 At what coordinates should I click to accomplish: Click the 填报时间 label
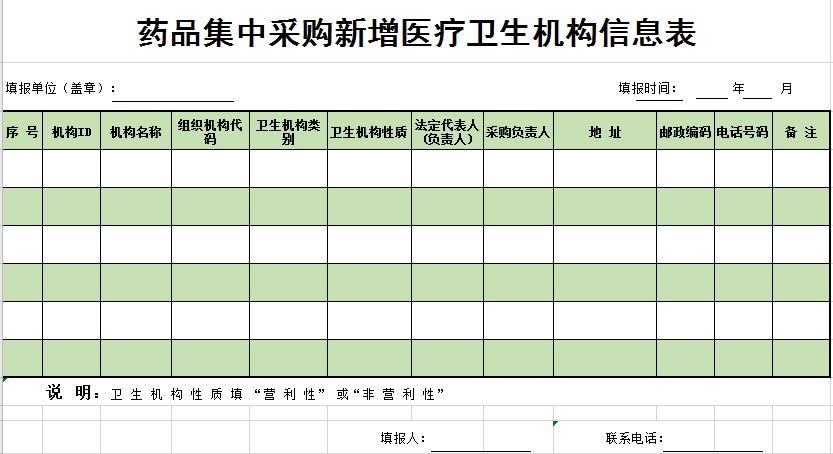(x=648, y=88)
